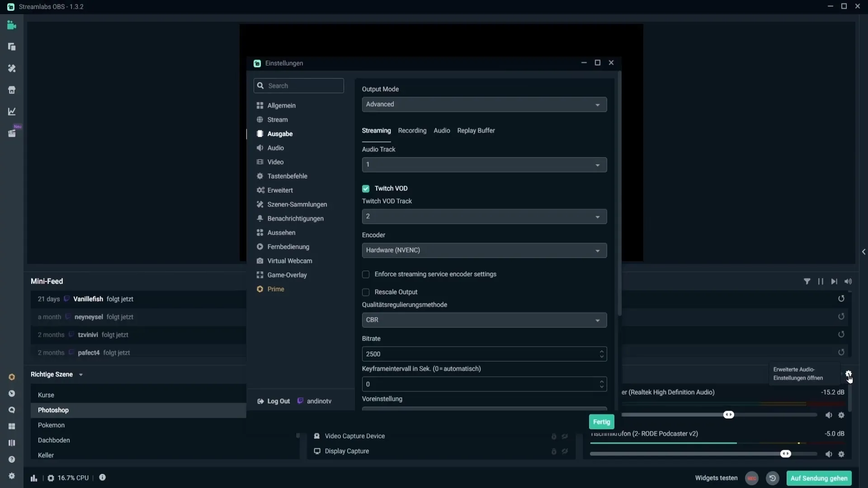Enable the Rescale Output checkbox
868x488 pixels.
click(366, 292)
